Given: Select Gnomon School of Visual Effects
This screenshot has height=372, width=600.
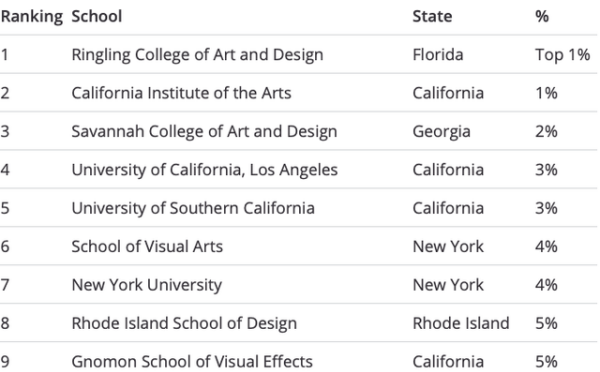Looking at the screenshot, I should click(192, 361).
